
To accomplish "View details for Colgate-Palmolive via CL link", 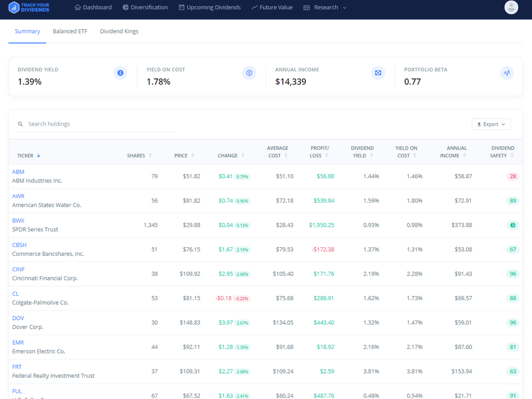I will pyautogui.click(x=15, y=293).
